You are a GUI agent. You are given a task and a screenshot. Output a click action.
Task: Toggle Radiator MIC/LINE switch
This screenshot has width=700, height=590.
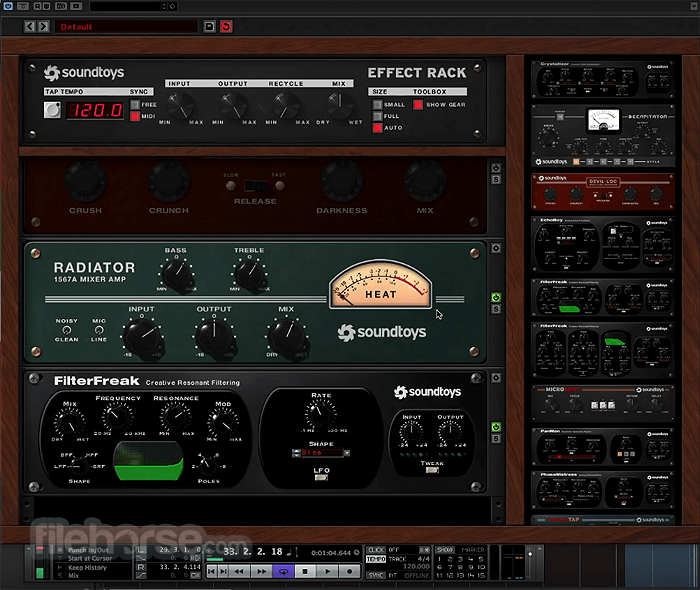99,330
